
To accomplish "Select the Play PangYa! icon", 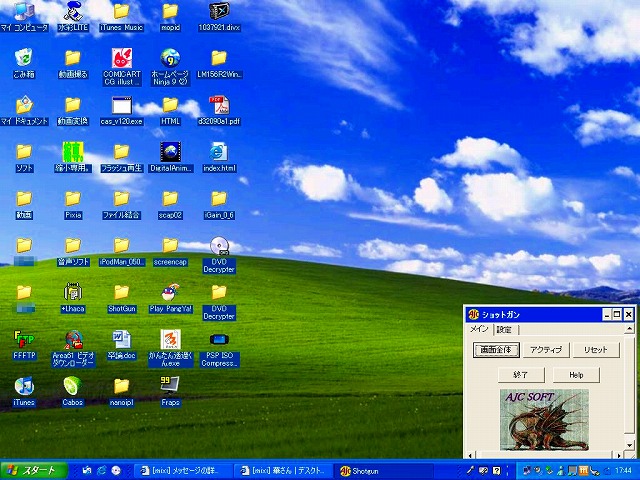I will pos(169,293).
